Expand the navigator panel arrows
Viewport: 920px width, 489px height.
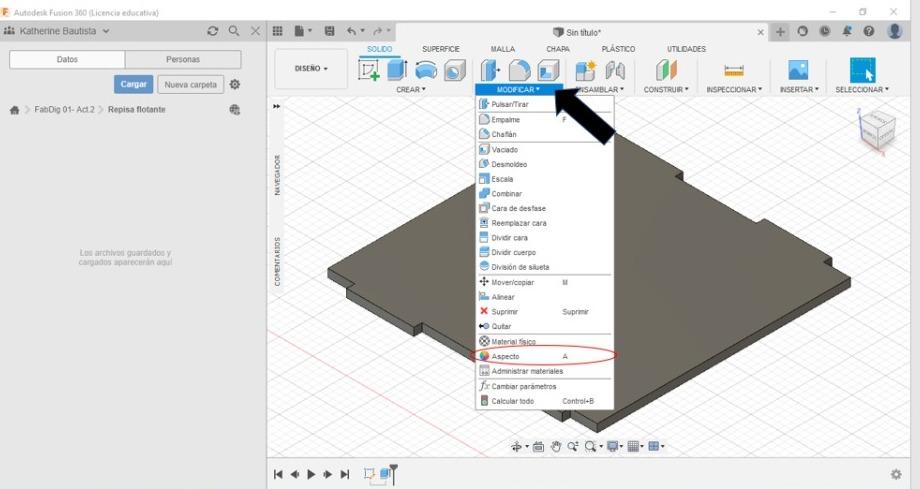point(276,106)
